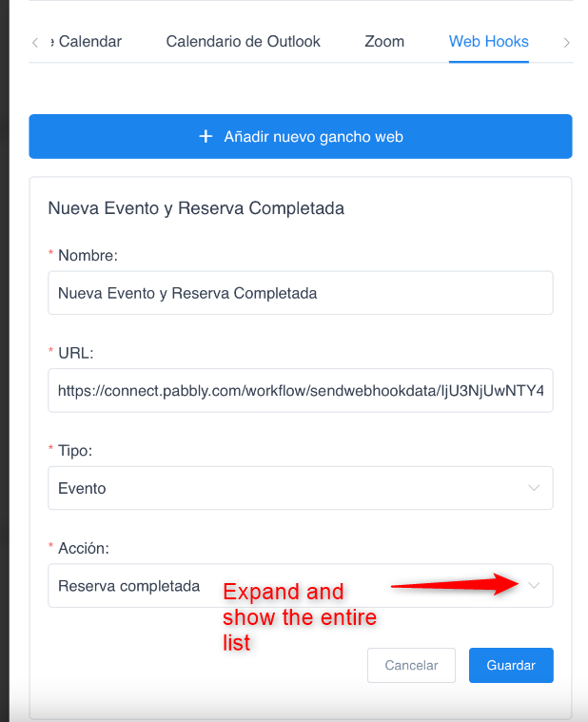The height and width of the screenshot is (722, 588).
Task: Click into the URL webhook field
Action: 301,390
